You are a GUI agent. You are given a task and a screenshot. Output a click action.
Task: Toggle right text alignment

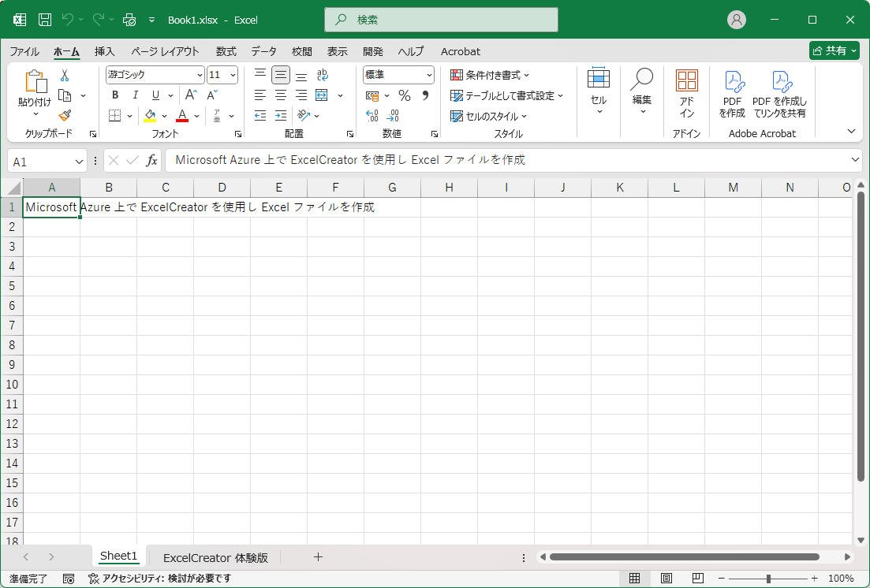pyautogui.click(x=301, y=95)
